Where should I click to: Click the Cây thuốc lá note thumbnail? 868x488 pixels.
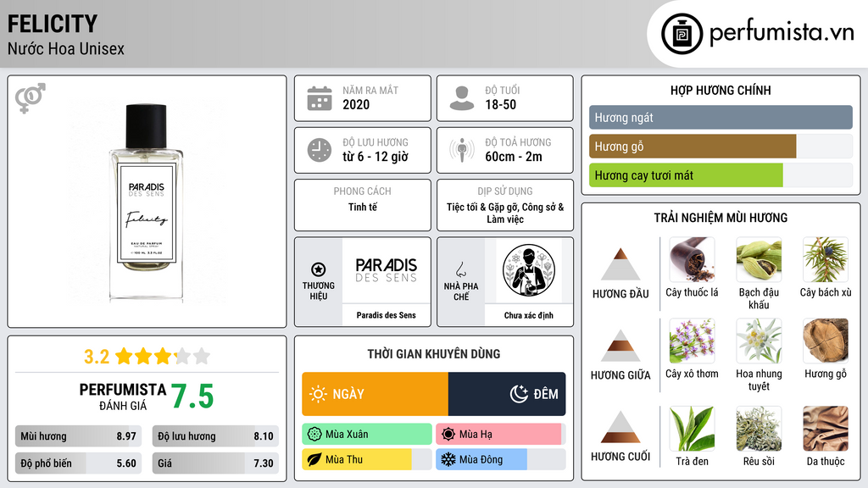coord(692,260)
